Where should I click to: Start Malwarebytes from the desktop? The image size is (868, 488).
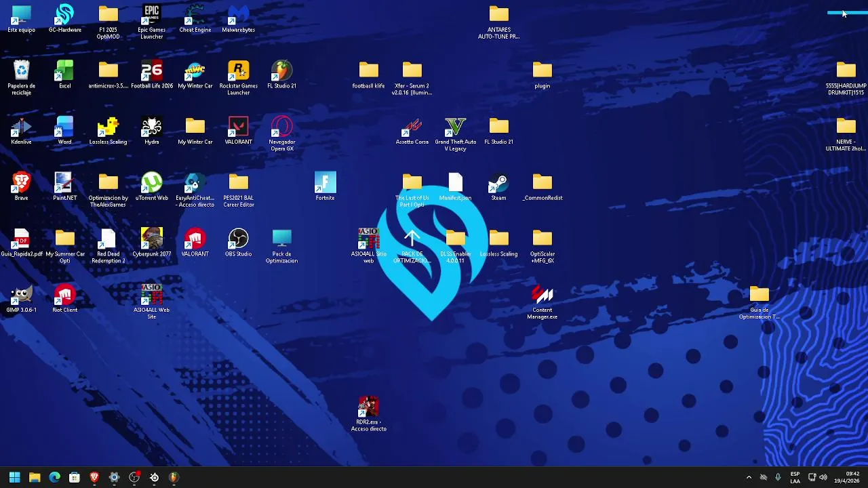[238, 19]
